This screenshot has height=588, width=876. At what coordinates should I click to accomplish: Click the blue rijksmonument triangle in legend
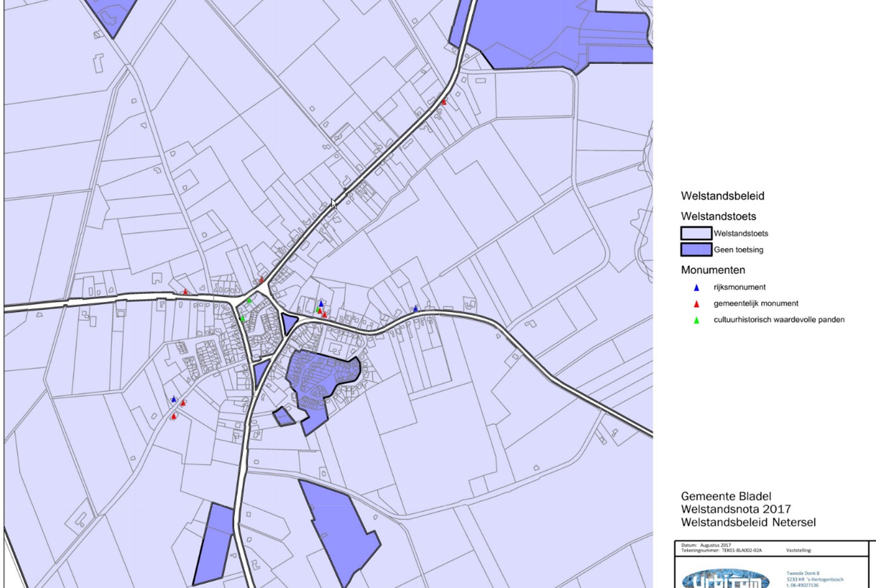(x=696, y=287)
